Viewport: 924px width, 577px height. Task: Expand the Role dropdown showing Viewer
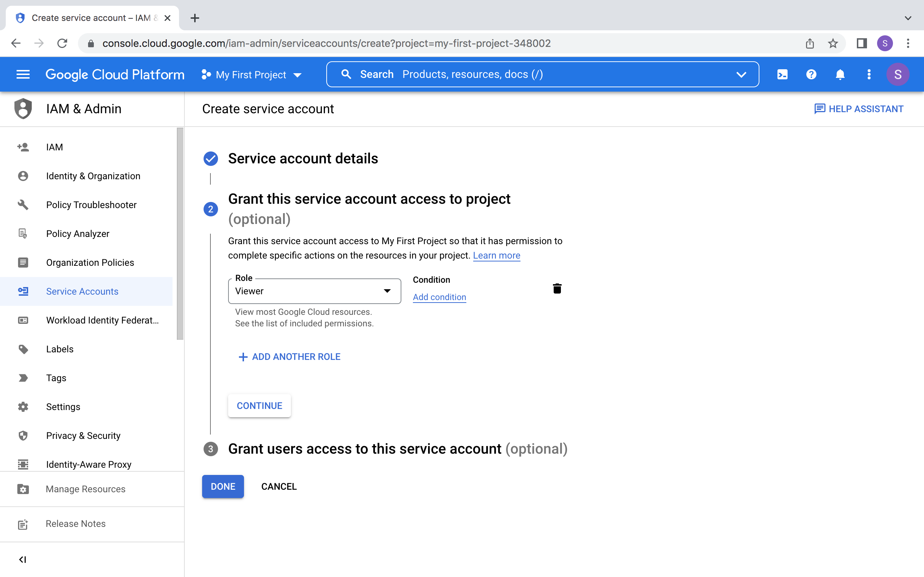pos(314,291)
